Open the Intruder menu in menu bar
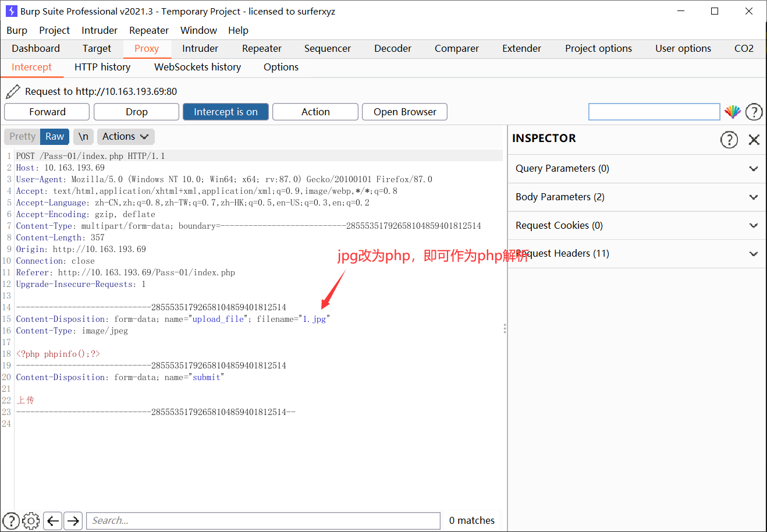Image resolution: width=767 pixels, height=532 pixels. point(100,30)
